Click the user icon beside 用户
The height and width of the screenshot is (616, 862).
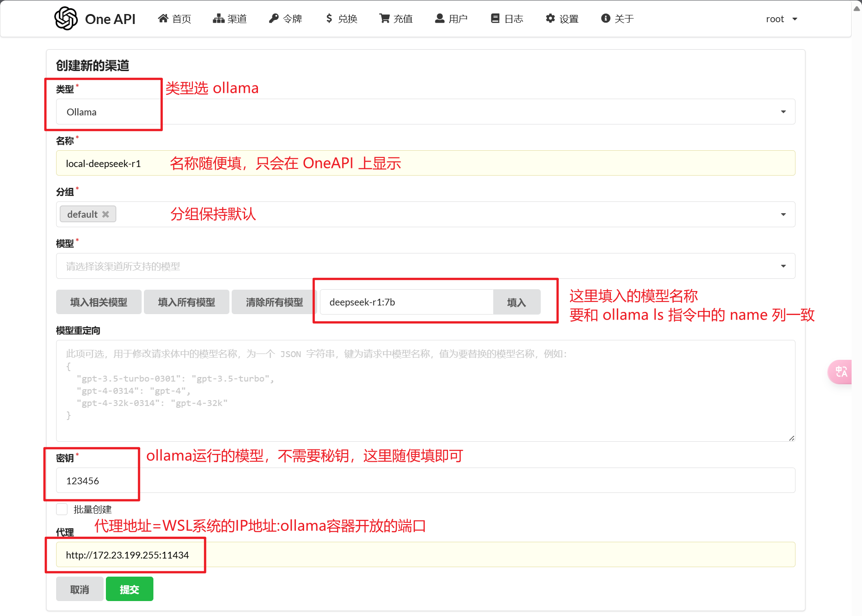point(440,18)
